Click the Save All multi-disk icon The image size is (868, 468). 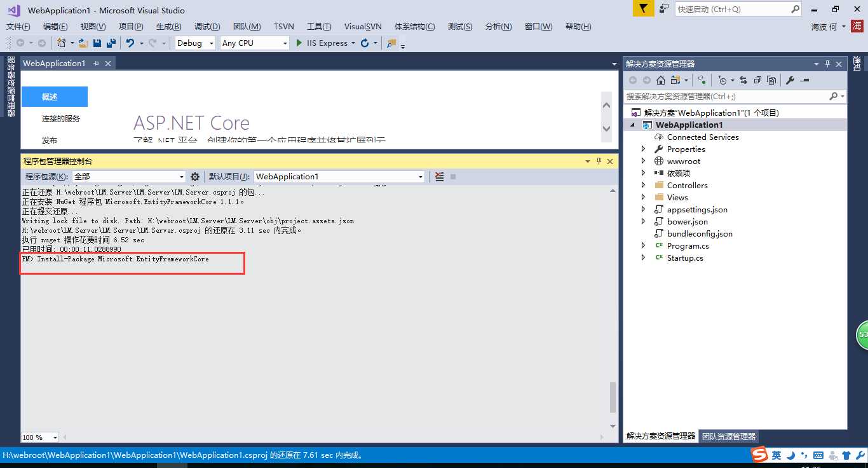[x=111, y=43]
